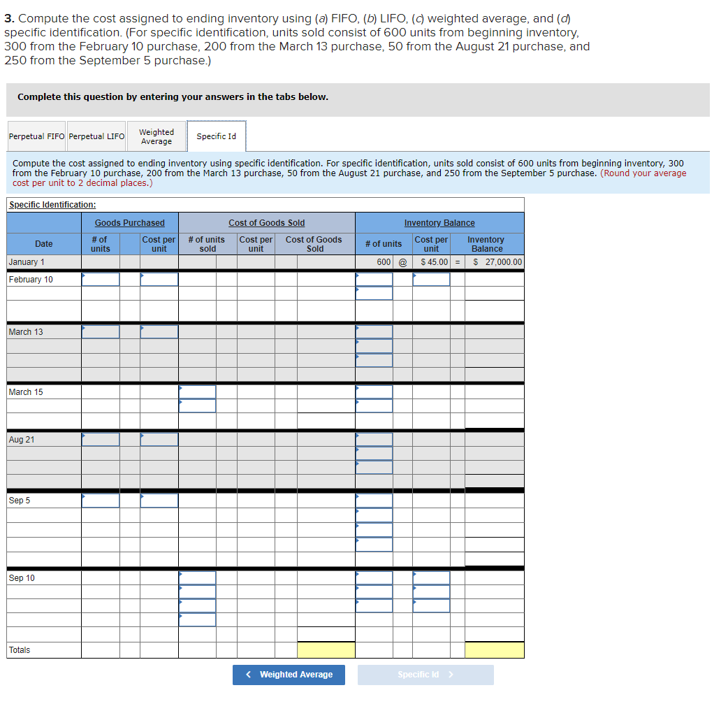Screen dimensions: 728x704
Task: Click Sep 10 inventory units first field
Action: (374, 577)
